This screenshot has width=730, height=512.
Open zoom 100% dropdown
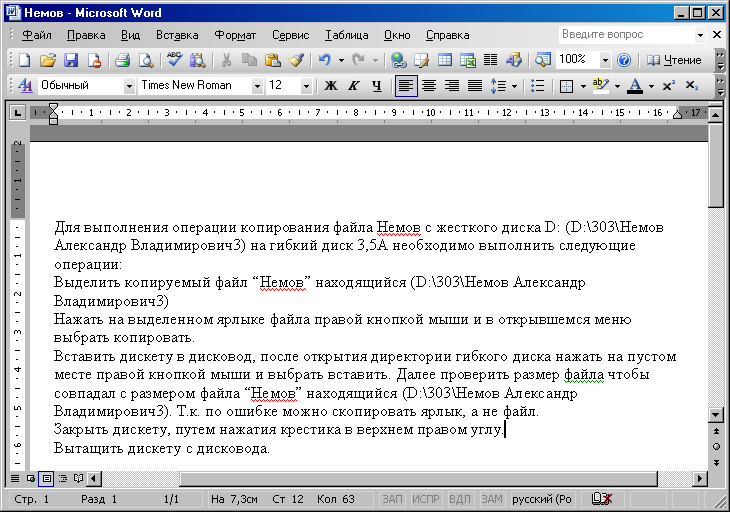pos(605,60)
